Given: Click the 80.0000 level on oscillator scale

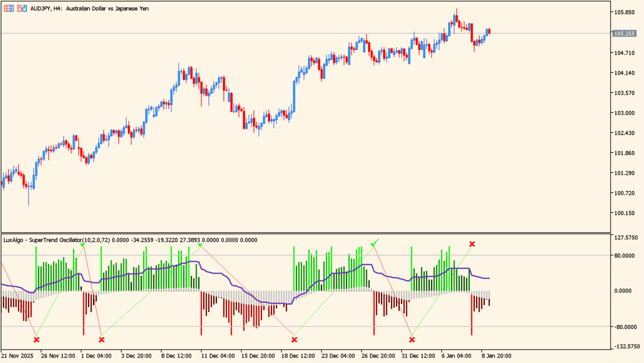Looking at the screenshot, I should click(624, 255).
